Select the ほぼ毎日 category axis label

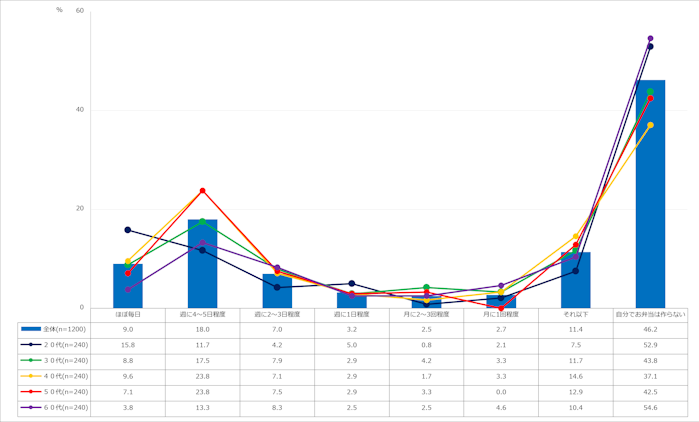(128, 314)
